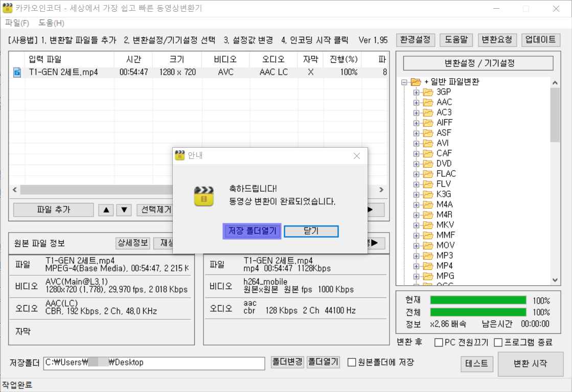Click the format tree vertical scrollbar thumb
The height and width of the screenshot is (392, 572).
[x=555, y=115]
